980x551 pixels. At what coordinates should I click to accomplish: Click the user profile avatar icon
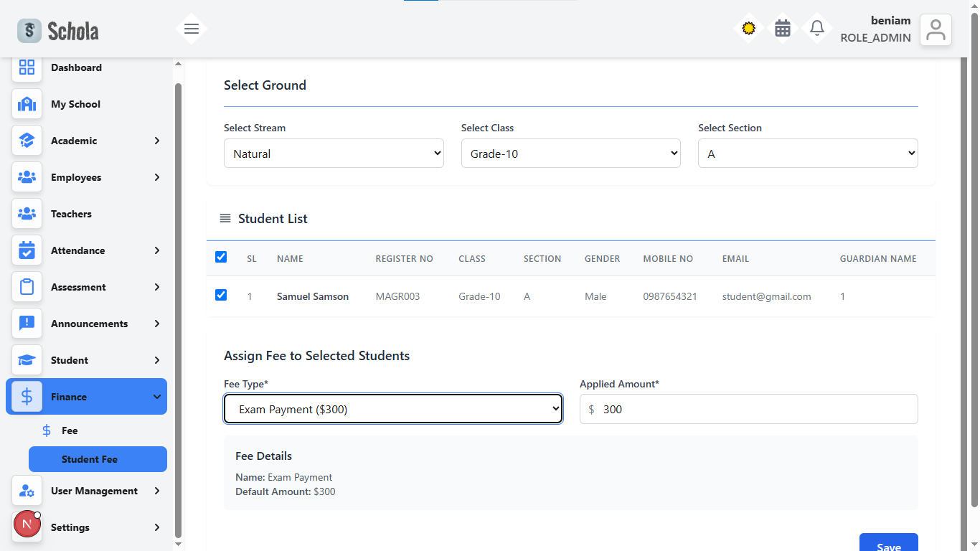click(x=936, y=30)
